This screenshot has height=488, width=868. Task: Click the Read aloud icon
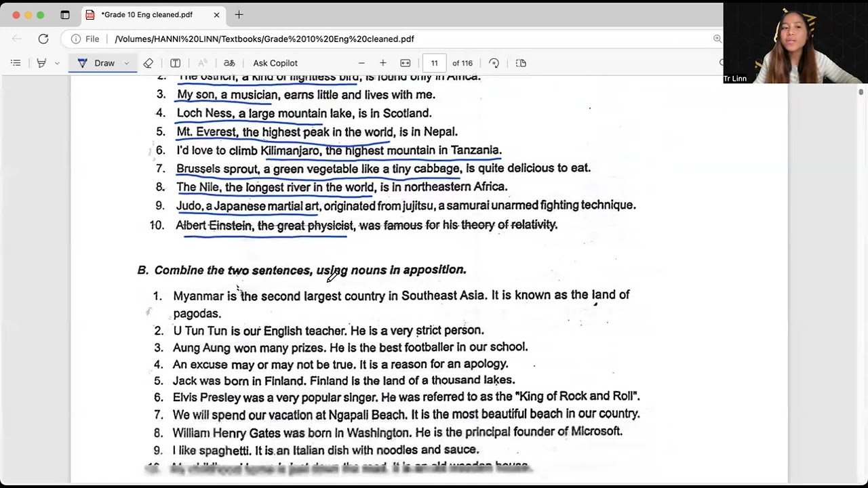pos(202,63)
